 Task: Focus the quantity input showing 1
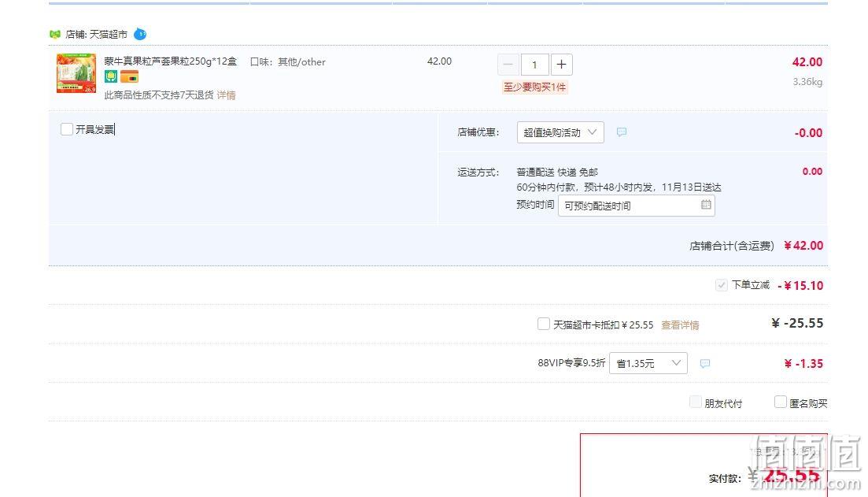(535, 65)
